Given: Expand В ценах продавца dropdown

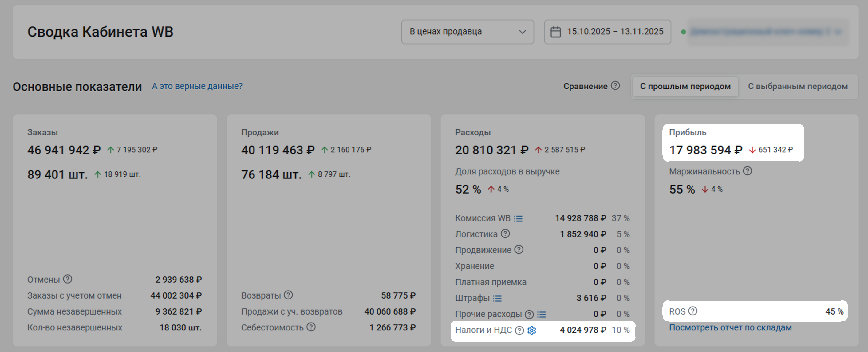Looking at the screenshot, I should pos(468,32).
